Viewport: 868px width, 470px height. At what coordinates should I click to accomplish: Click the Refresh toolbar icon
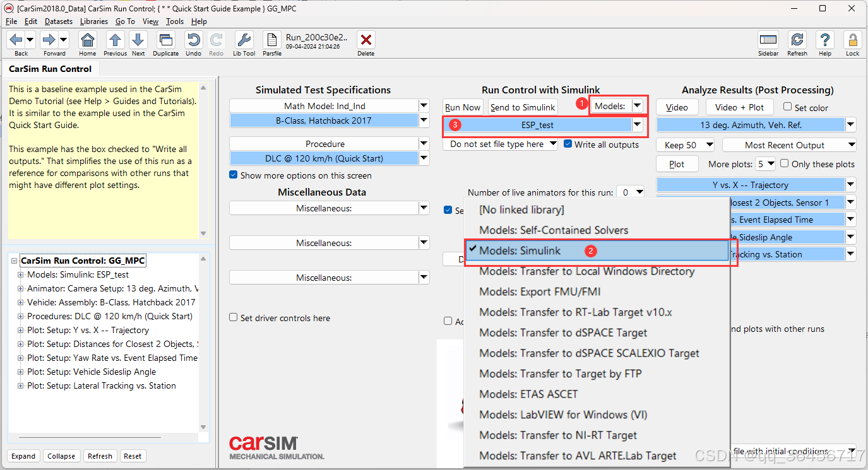coord(797,40)
